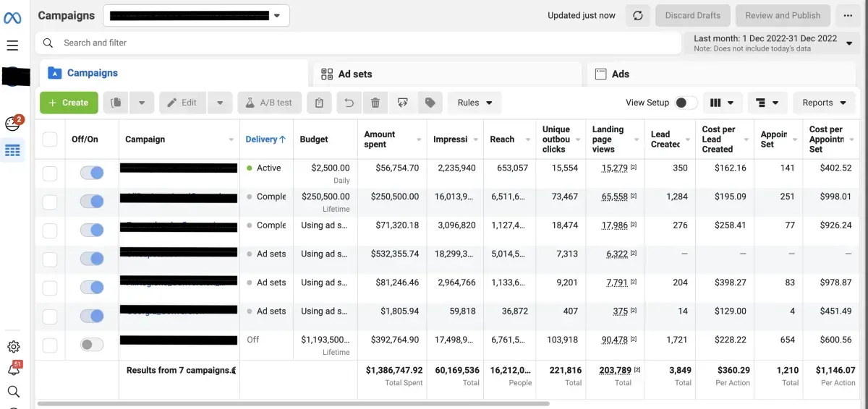Open the Reports dropdown menu

click(x=825, y=103)
